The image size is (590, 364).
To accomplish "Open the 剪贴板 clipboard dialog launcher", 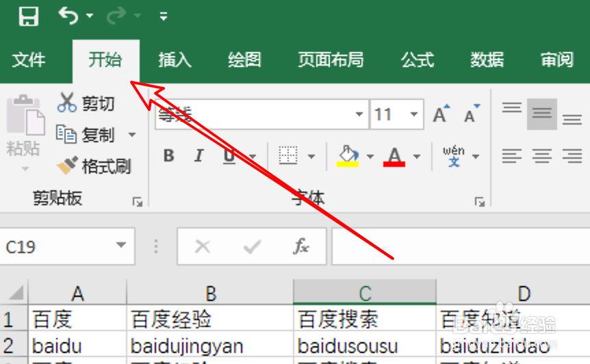I will point(138,203).
